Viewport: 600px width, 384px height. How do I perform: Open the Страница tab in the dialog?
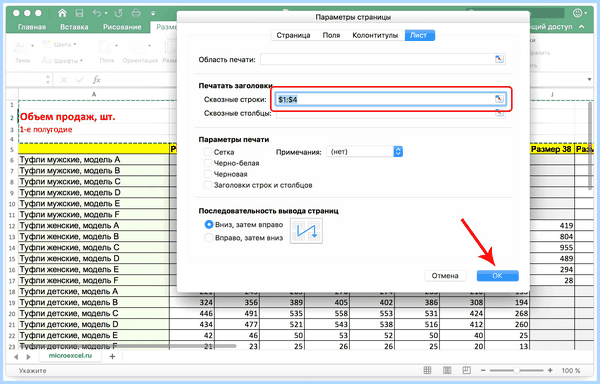click(293, 35)
